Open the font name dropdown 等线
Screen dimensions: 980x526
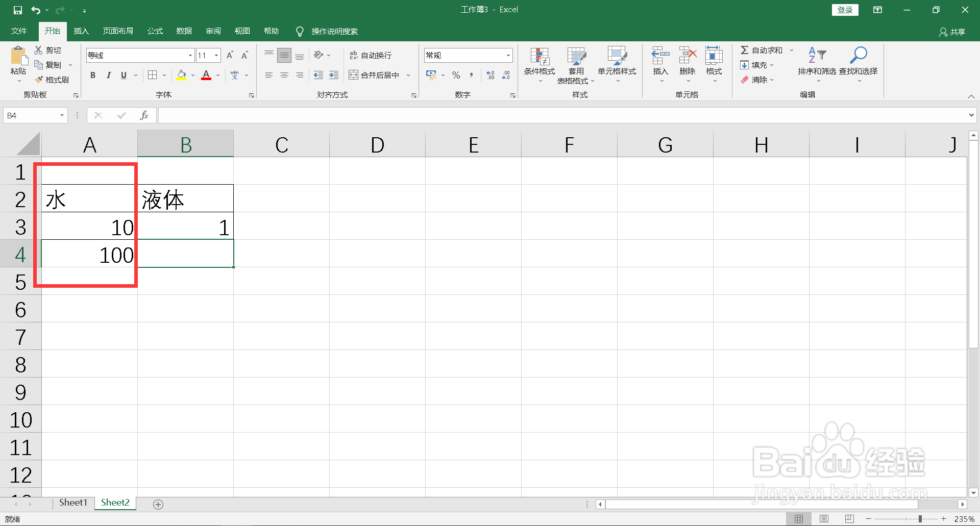(x=190, y=55)
